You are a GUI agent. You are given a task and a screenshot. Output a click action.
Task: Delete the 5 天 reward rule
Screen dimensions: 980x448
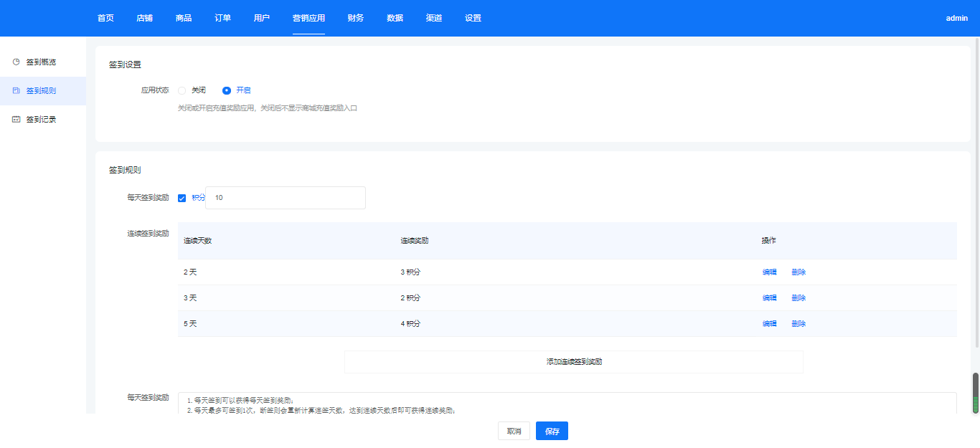tap(798, 324)
